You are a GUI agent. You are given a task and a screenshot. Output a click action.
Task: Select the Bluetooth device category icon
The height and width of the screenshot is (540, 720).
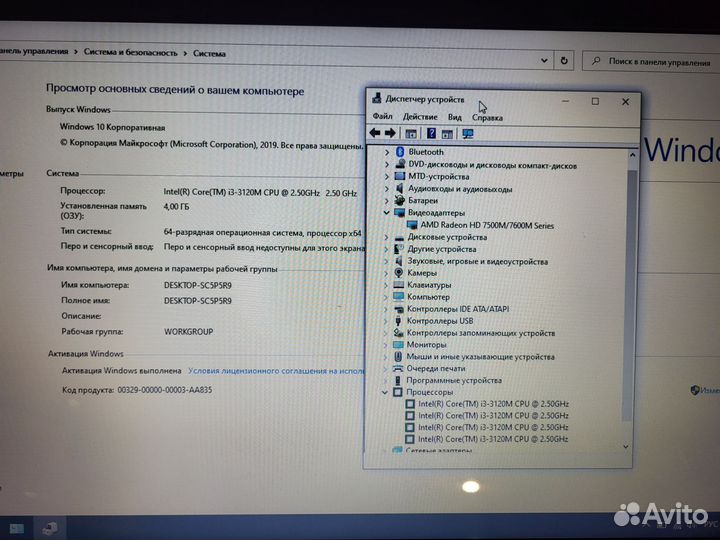pyautogui.click(x=399, y=152)
